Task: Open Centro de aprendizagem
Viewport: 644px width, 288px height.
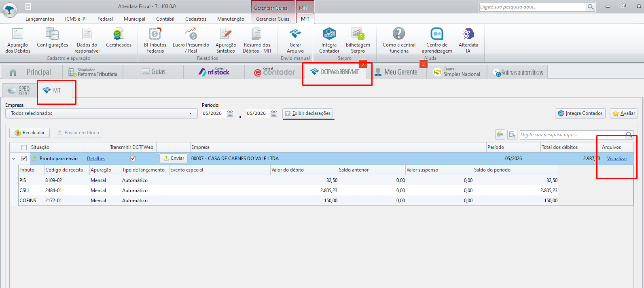Action: (437, 40)
